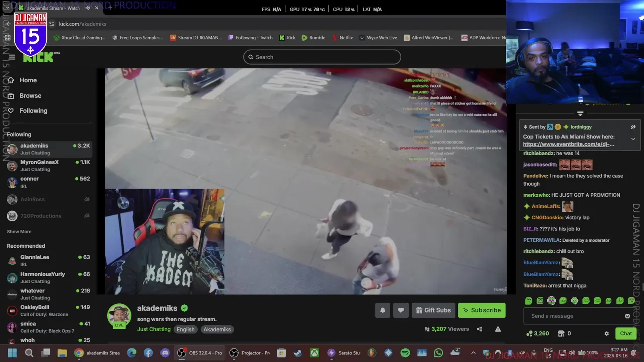Open akademiks channel in Following list

(x=48, y=149)
